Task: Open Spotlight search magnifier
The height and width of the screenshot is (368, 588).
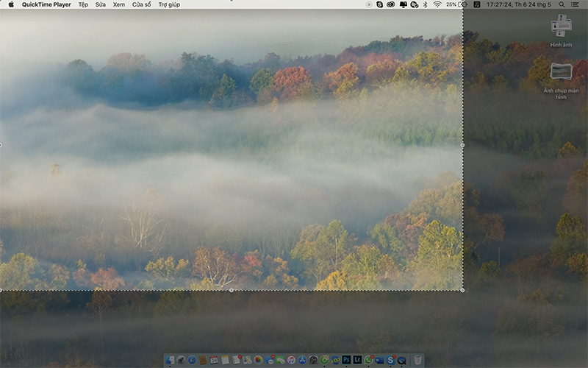Action: (x=561, y=4)
